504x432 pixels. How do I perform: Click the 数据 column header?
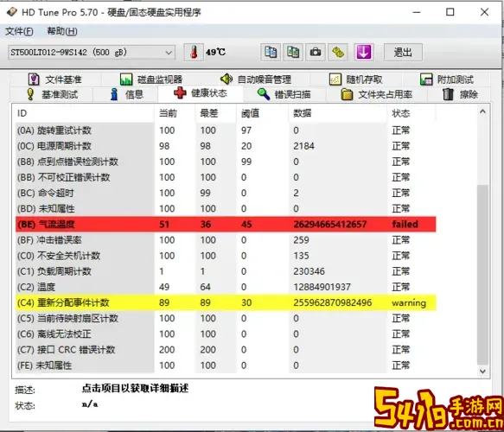click(337, 113)
